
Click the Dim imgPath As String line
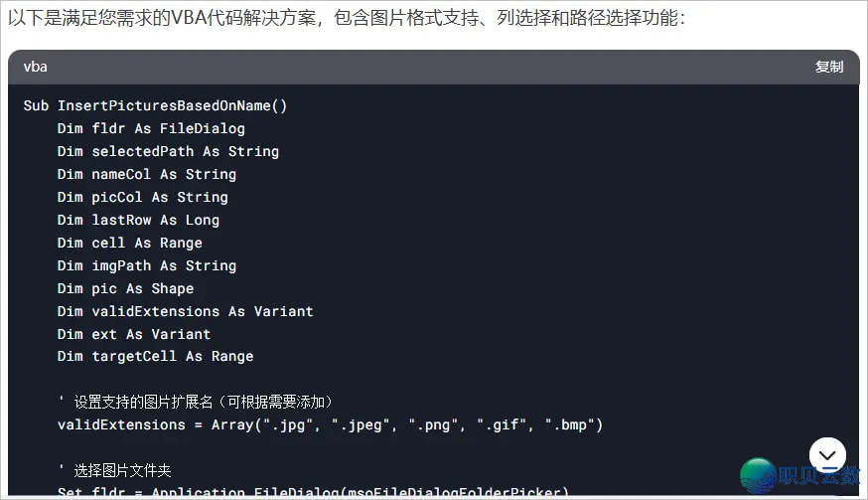(x=147, y=265)
